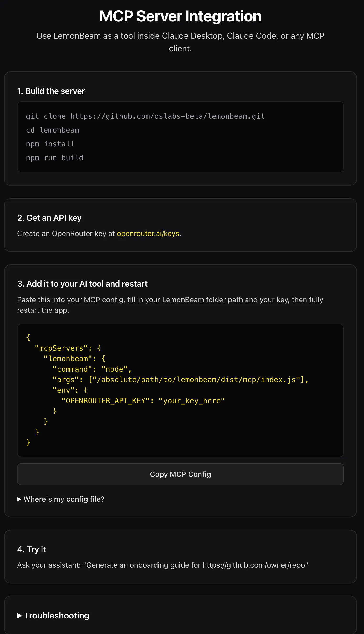Click the "cd lemonbeam" command line
The height and width of the screenshot is (634, 364).
coord(53,130)
